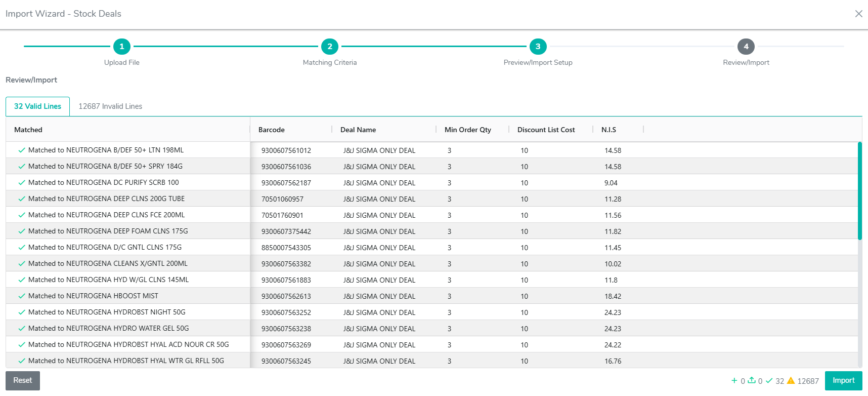Select step 4 Review/Import circle
The image size is (868, 396).
[x=746, y=47]
